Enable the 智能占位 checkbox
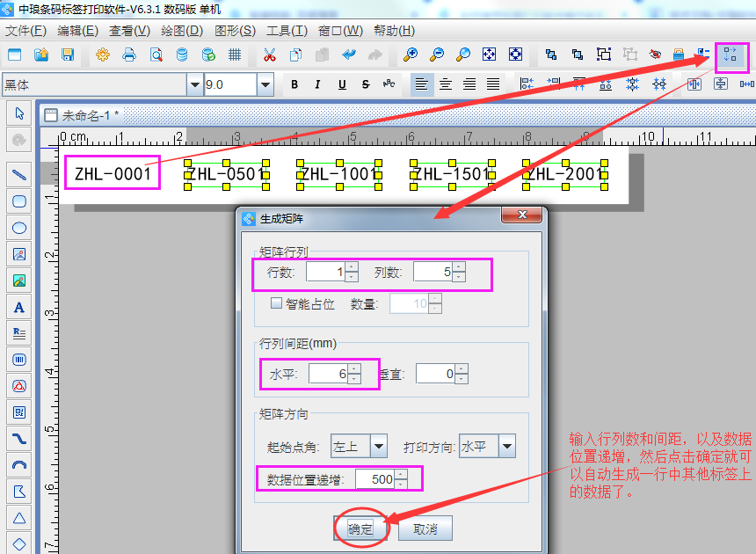The height and width of the screenshot is (554, 756). [x=276, y=303]
